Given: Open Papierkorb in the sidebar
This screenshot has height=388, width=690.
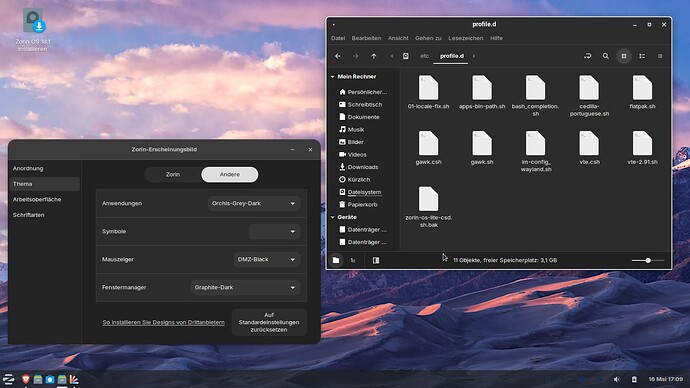Looking at the screenshot, I should click(359, 205).
